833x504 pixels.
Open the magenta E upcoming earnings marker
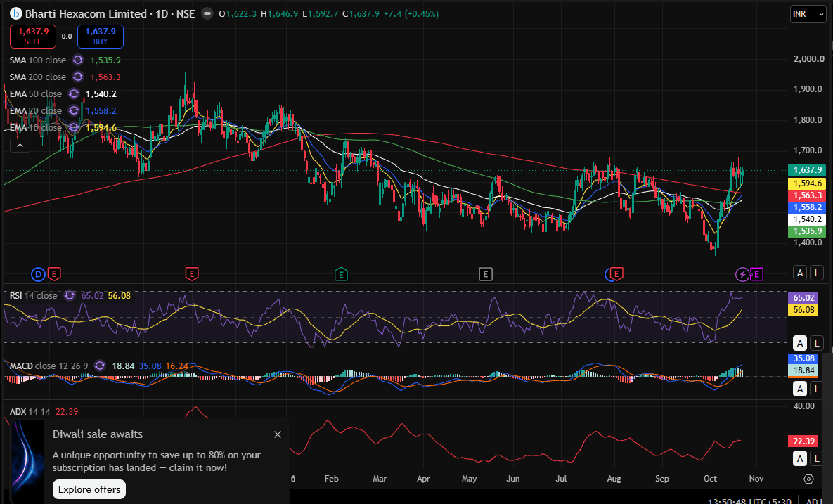click(756, 274)
